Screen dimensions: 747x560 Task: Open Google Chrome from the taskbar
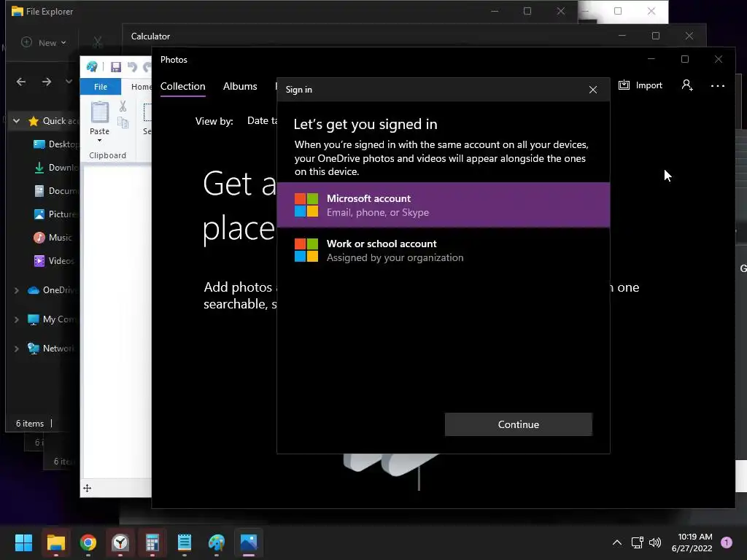click(88, 542)
